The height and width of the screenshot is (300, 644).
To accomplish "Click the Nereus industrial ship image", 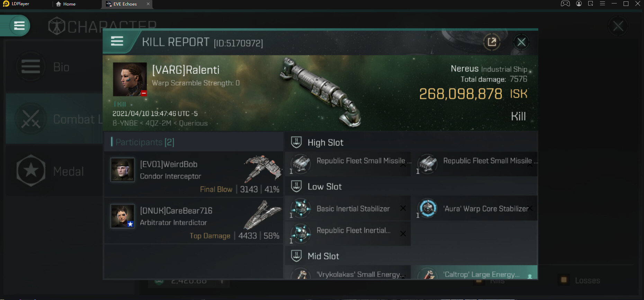I will tap(320, 92).
